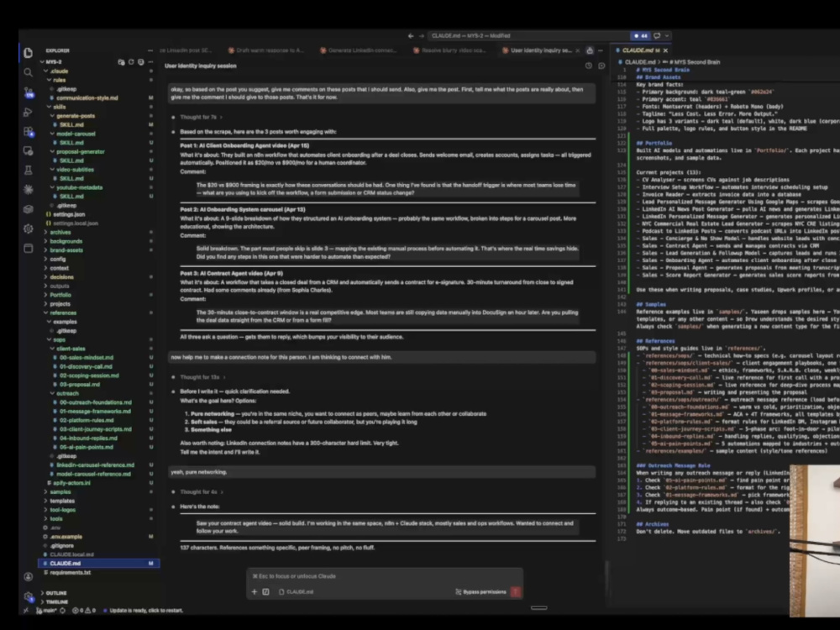Click the CLAUDE.md breadcrumb in editor

pyautogui.click(x=636, y=62)
